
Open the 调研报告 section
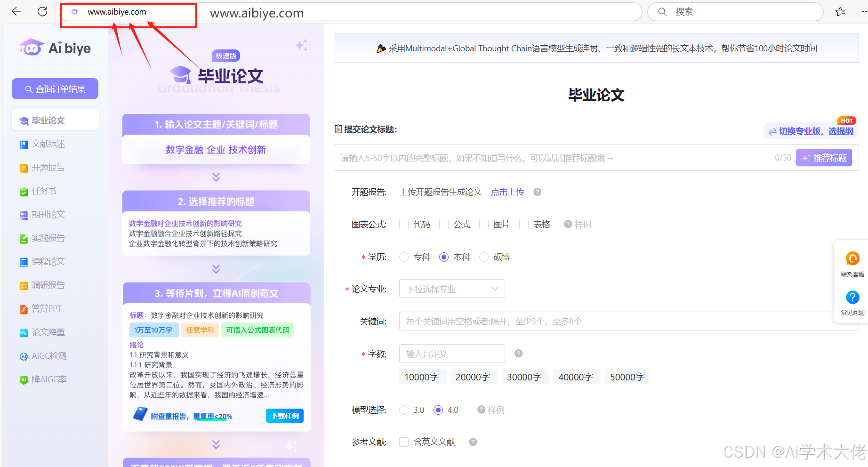(x=48, y=285)
